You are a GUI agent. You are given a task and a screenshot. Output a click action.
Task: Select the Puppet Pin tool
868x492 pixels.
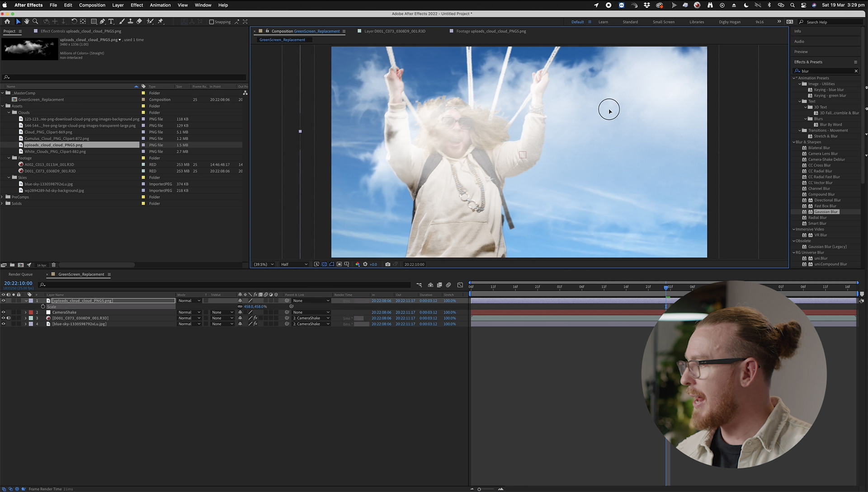(x=160, y=22)
